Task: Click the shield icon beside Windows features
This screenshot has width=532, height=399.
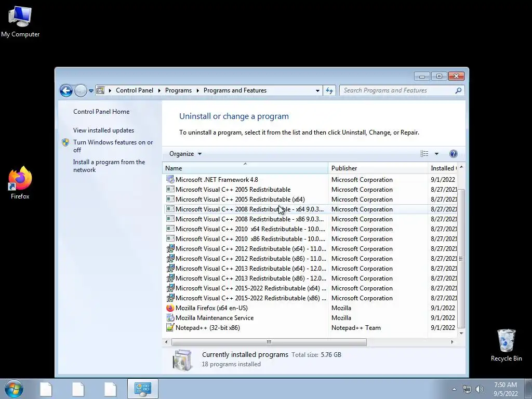Action: pos(65,142)
